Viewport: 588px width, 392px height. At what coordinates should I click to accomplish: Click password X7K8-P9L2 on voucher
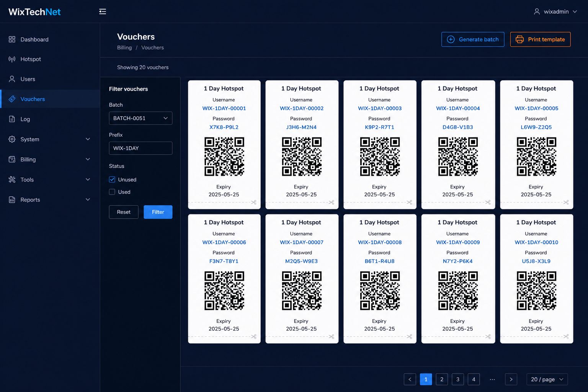(224, 127)
